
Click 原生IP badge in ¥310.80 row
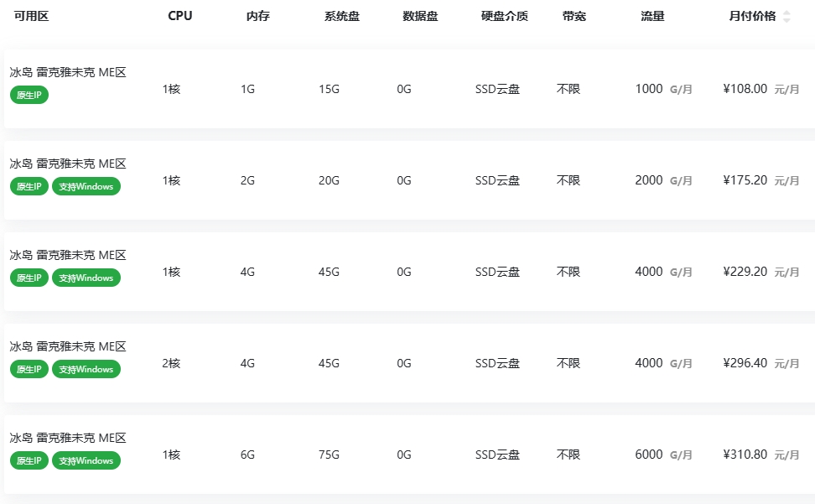(29, 460)
